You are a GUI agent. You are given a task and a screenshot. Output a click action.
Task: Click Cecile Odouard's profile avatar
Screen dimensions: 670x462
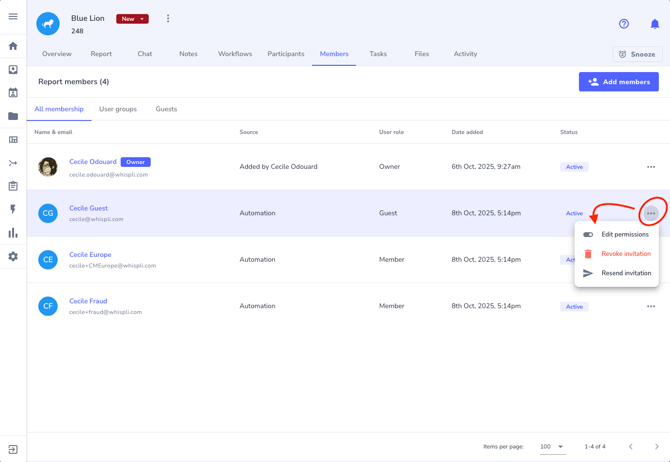click(x=48, y=167)
